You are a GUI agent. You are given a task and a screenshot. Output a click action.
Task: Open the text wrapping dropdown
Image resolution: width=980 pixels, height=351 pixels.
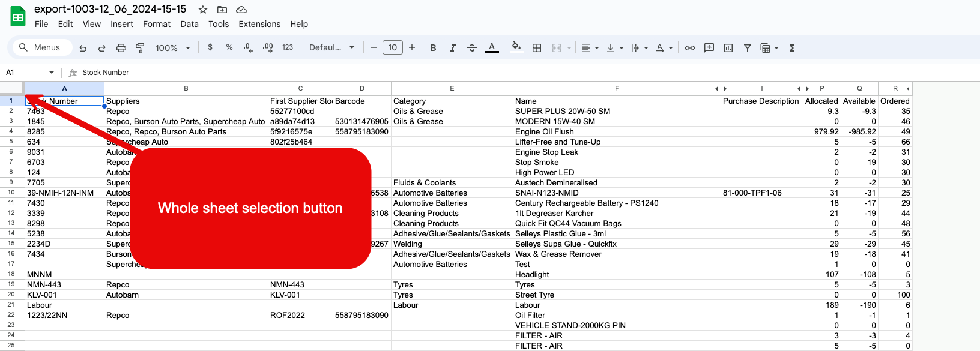(x=640, y=48)
